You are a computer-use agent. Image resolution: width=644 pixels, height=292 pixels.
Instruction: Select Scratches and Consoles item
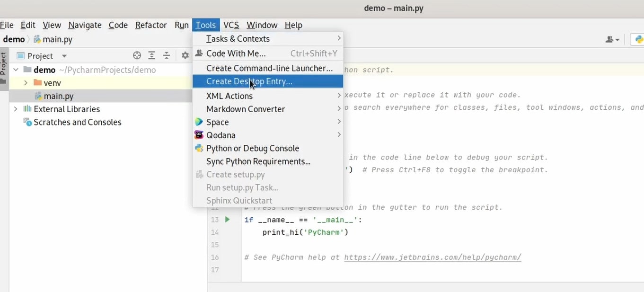tap(77, 122)
